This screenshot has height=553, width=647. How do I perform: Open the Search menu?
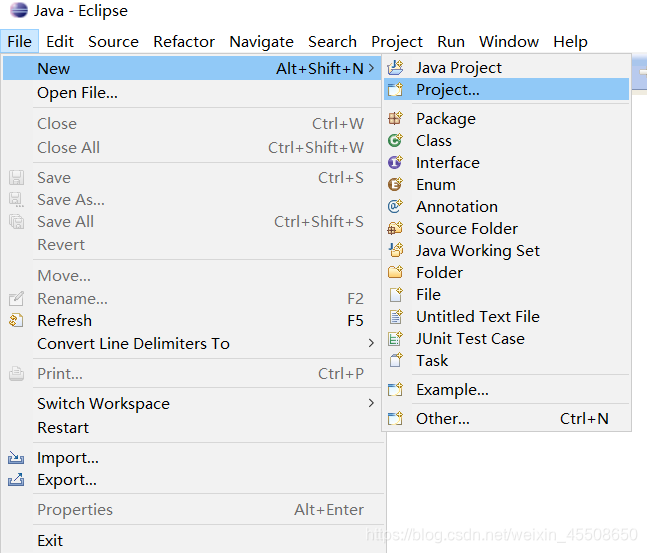pyautogui.click(x=333, y=41)
